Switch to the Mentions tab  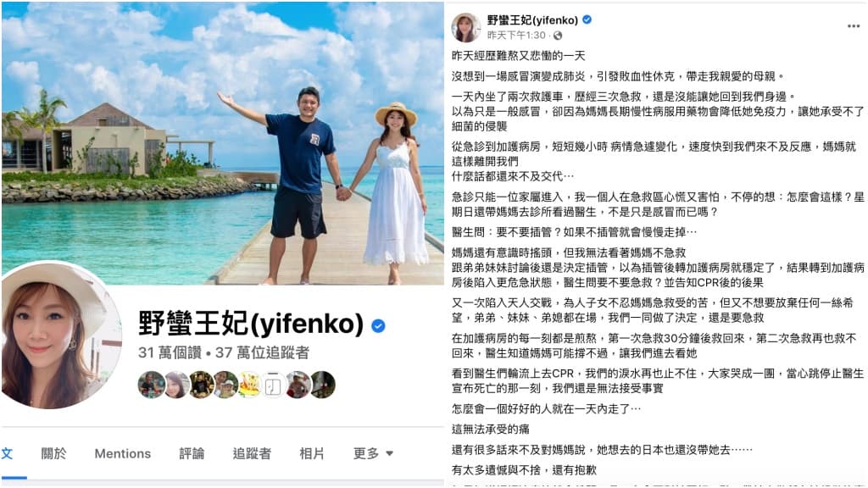click(122, 454)
